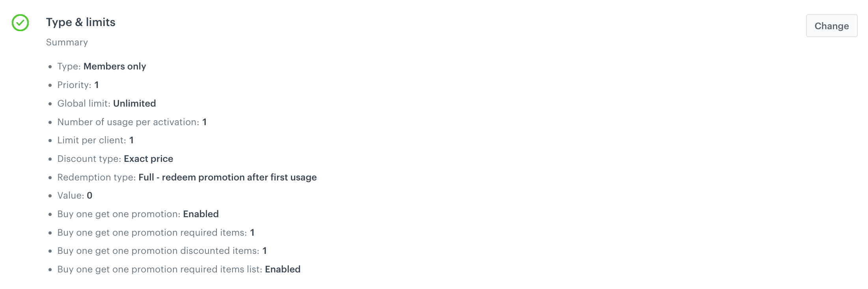Select Exact price discount type

[148, 159]
